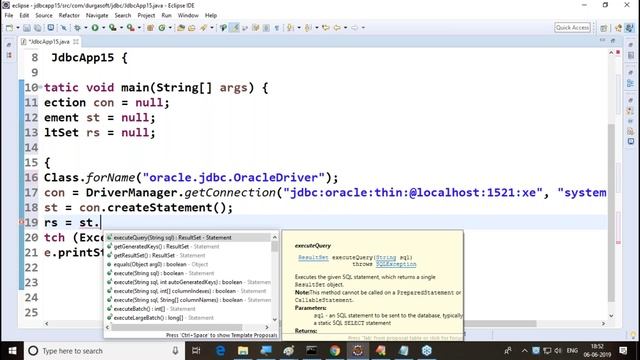Viewport: 640px width, 360px height.
Task: Click the New Java Package icon
Action: tap(150, 28)
